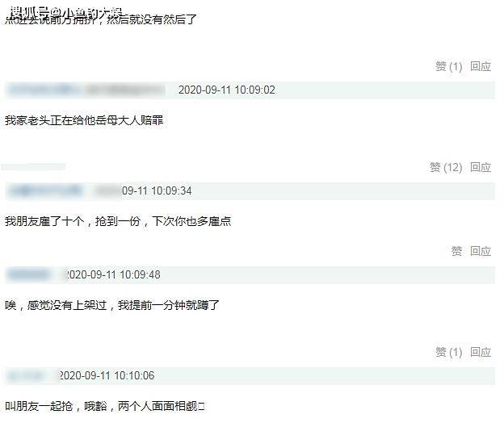This screenshot has height=431, width=504.
Task: Like the 我朋友雇了十个 comment
Action: pos(456,251)
